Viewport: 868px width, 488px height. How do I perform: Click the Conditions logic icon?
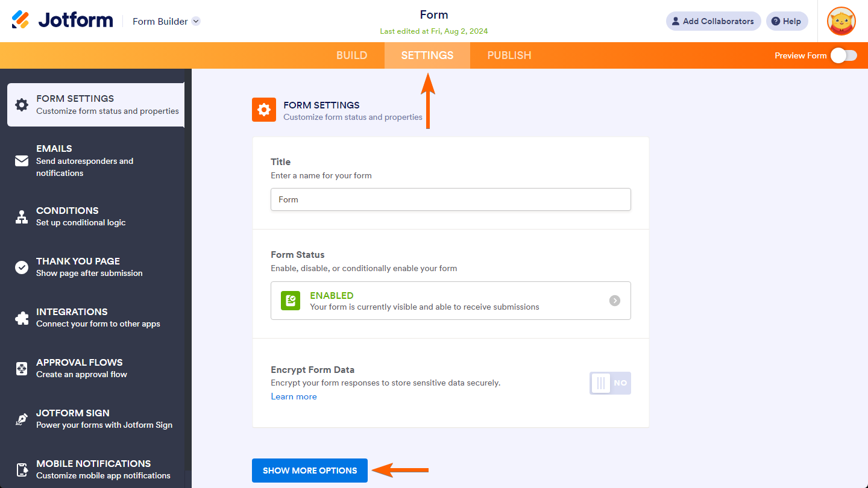[22, 217]
